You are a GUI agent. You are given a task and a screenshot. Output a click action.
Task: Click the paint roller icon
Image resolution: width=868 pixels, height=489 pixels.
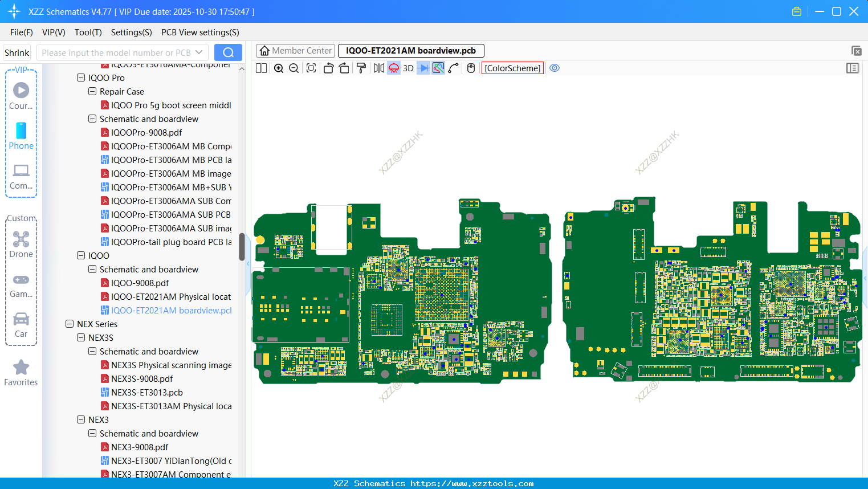pos(361,68)
